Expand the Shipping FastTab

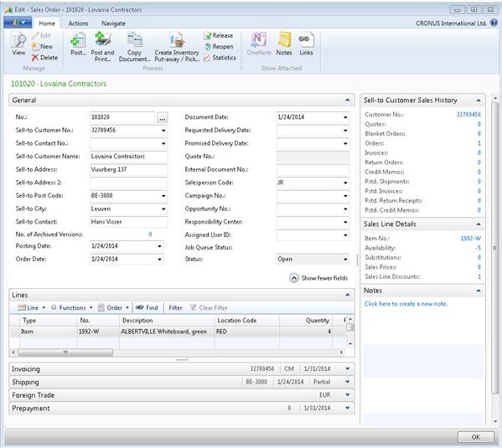click(x=347, y=382)
